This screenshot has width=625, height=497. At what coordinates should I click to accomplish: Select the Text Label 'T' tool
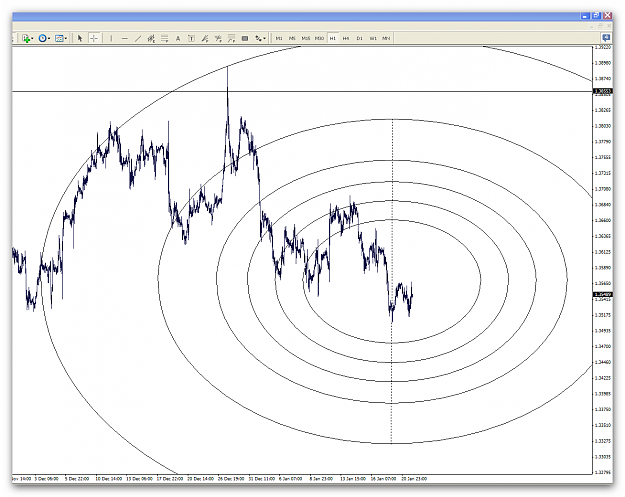point(191,38)
